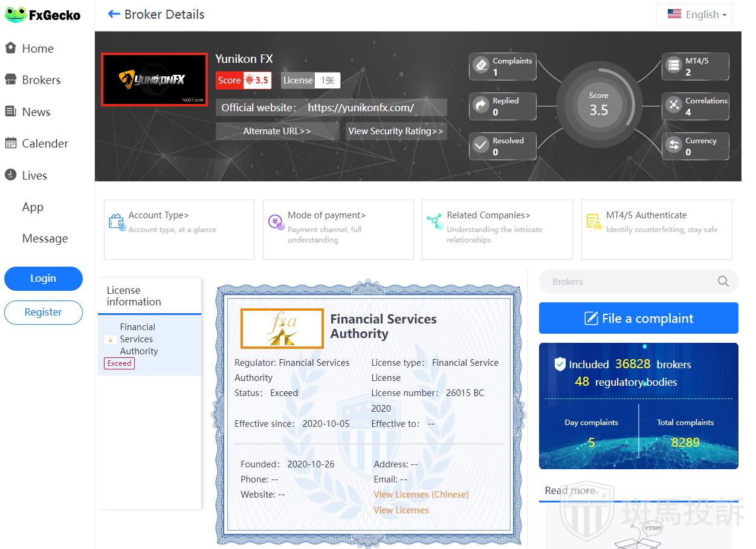Click the Complaints eraser icon
The width and height of the screenshot is (756, 549).
tap(481, 65)
